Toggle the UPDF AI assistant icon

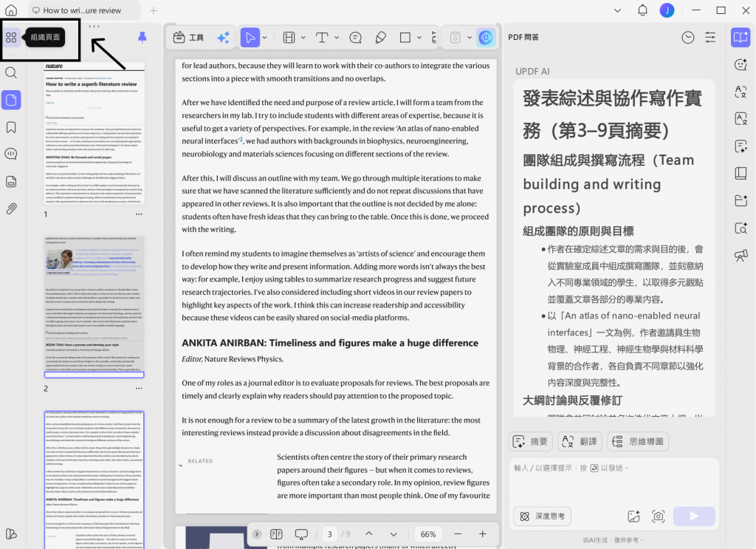(486, 38)
